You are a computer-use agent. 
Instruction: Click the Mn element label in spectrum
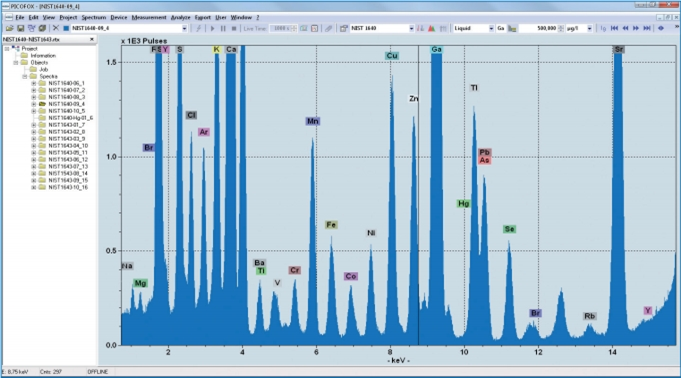coord(313,121)
